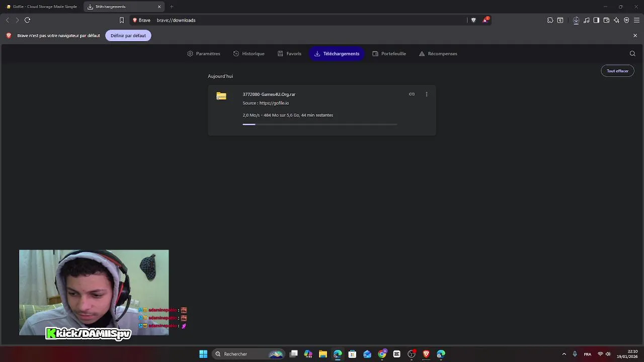
Task: Copy download link icon for rar file
Action: (412, 94)
